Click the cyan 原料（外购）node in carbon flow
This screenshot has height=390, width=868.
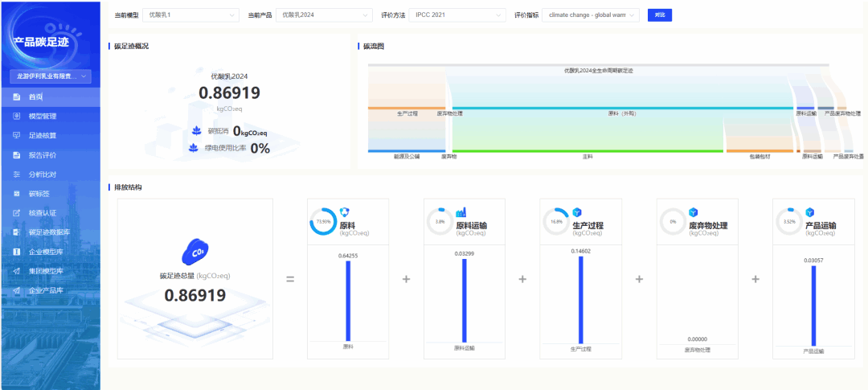[621, 108]
